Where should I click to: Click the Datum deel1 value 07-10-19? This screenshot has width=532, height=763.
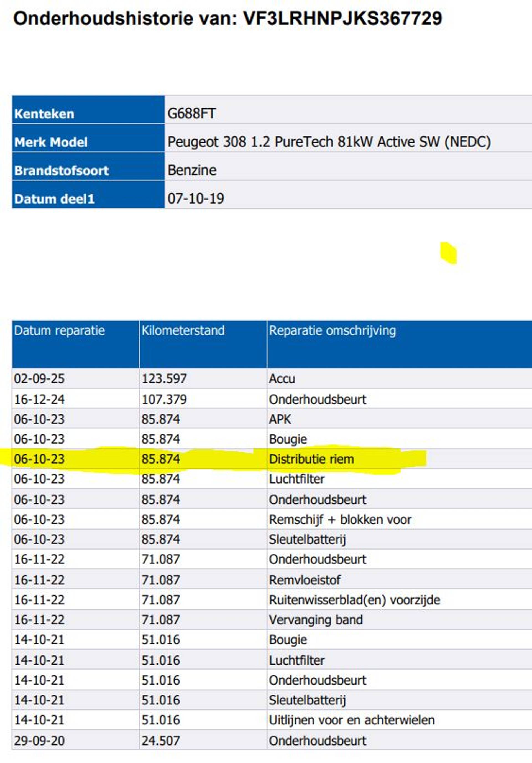coord(196,199)
